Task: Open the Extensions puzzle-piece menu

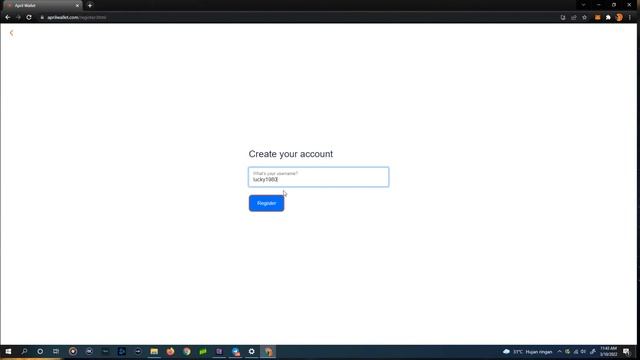Action: click(608, 18)
